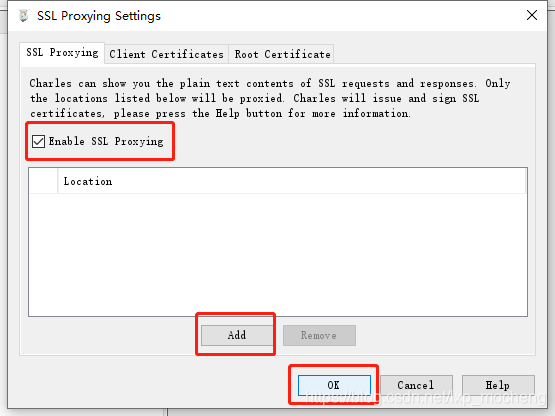Click the greyed-out Remove button
This screenshot has height=416, width=555.
pyautogui.click(x=319, y=335)
